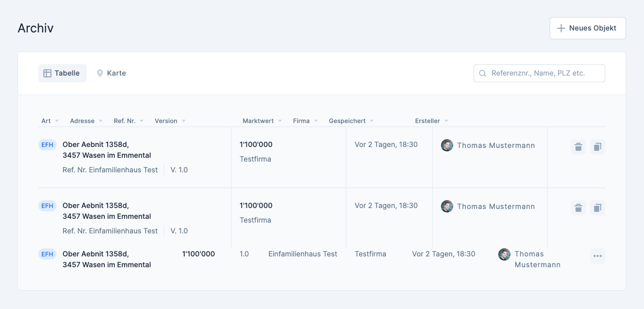Open first Ober Aebnit 1358d address entry

coord(106,150)
